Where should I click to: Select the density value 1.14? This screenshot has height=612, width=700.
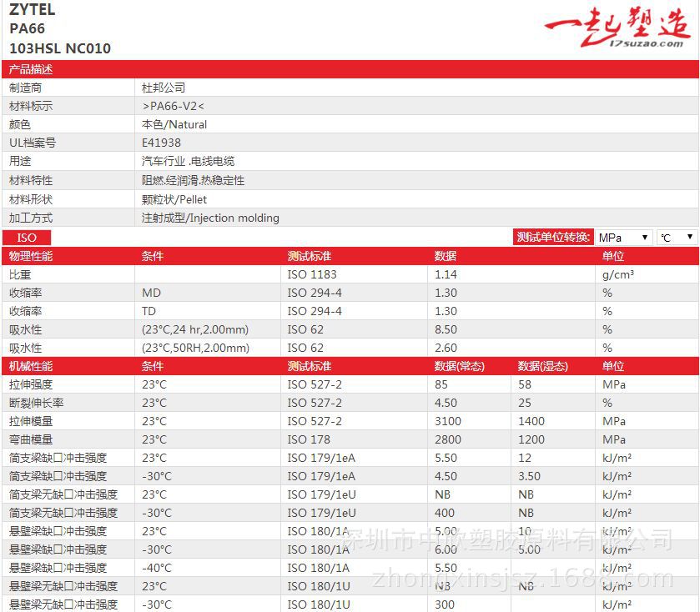pos(446,274)
